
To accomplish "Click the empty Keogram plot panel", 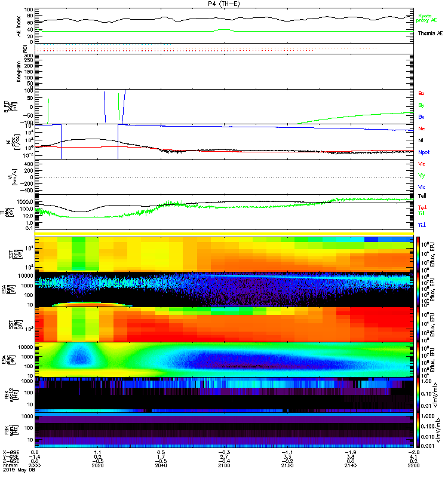I will (224, 72).
